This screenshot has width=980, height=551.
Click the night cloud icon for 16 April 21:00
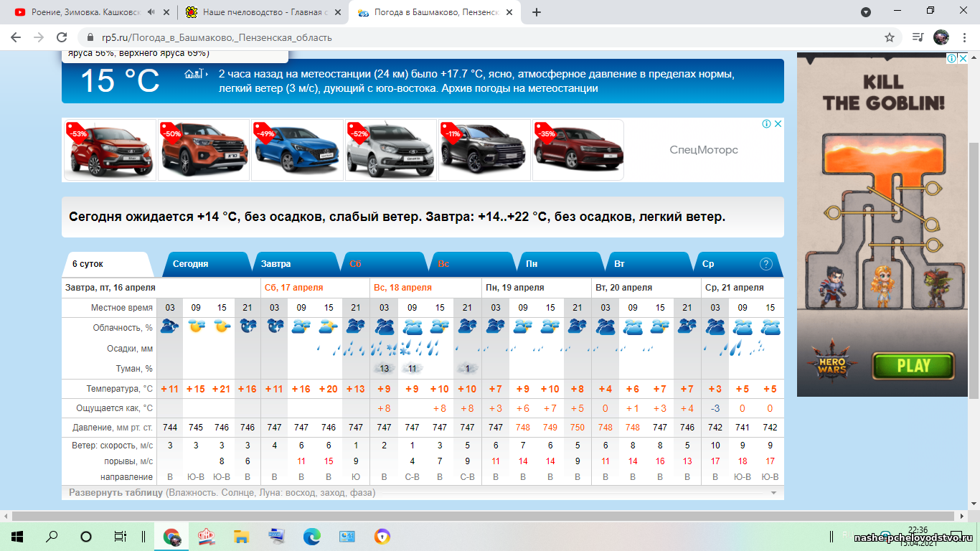248,327
